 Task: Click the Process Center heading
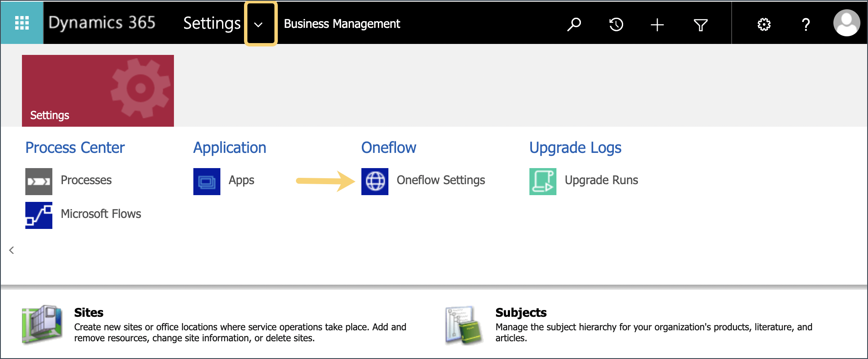coord(75,148)
